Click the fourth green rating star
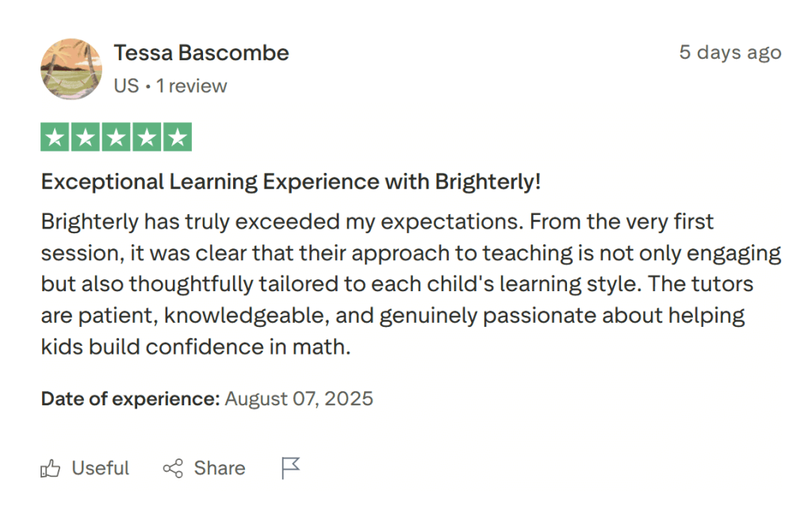The width and height of the screenshot is (812, 518). coord(147,138)
